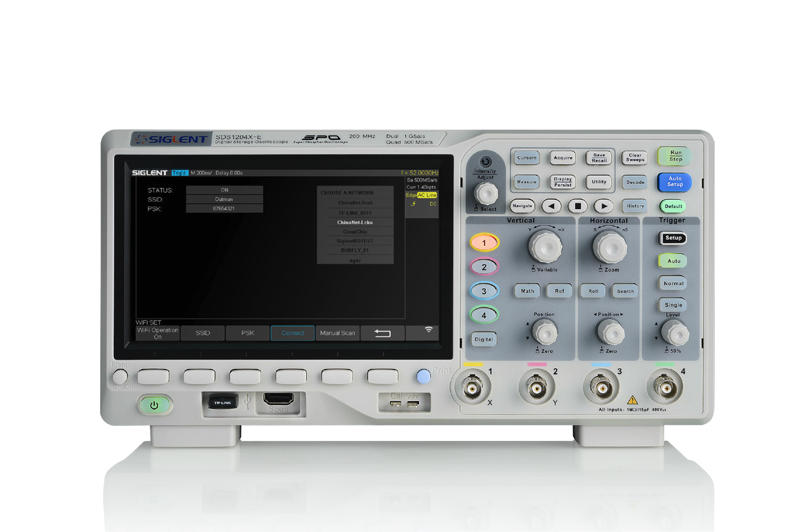Open the Save Recall menu

[599, 158]
